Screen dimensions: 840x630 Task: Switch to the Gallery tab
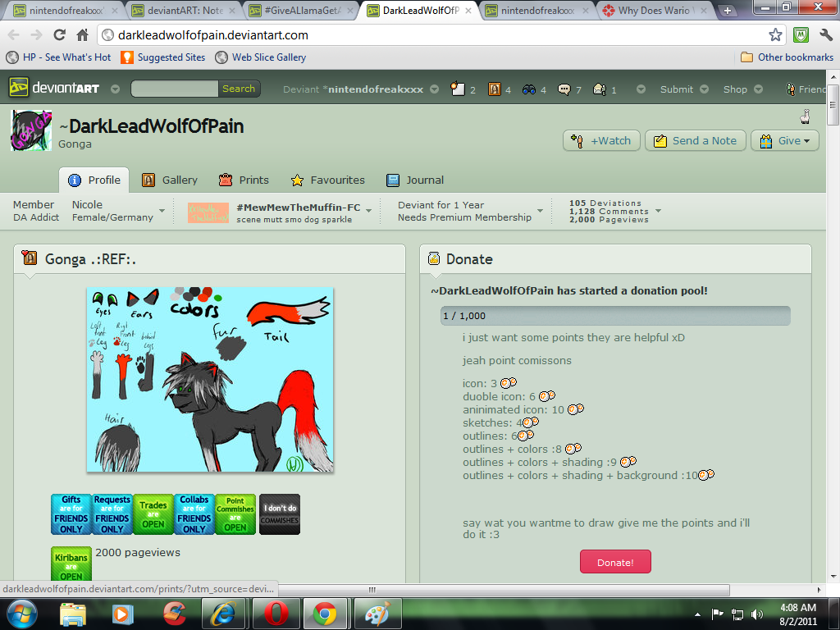pyautogui.click(x=170, y=180)
